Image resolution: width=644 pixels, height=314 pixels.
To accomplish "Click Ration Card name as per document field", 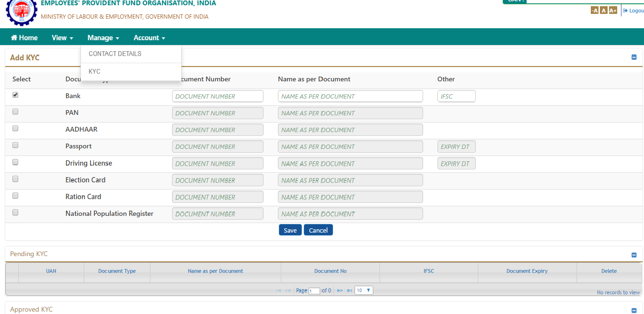I will [350, 197].
